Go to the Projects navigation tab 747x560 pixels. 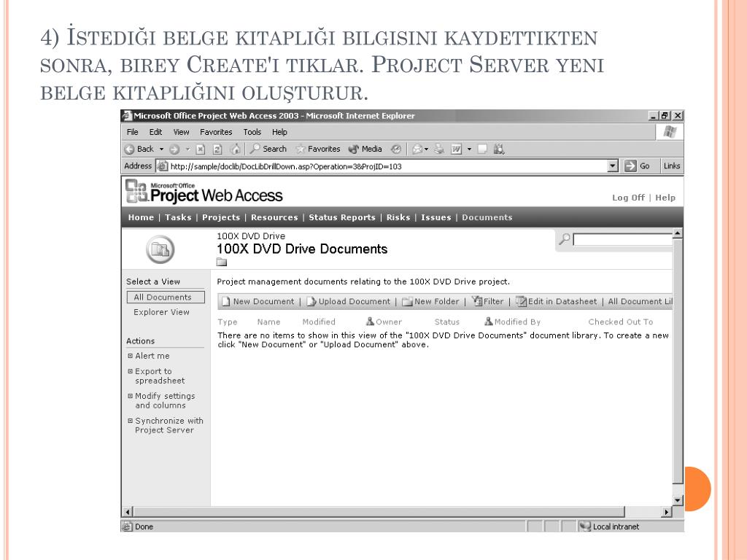221,217
